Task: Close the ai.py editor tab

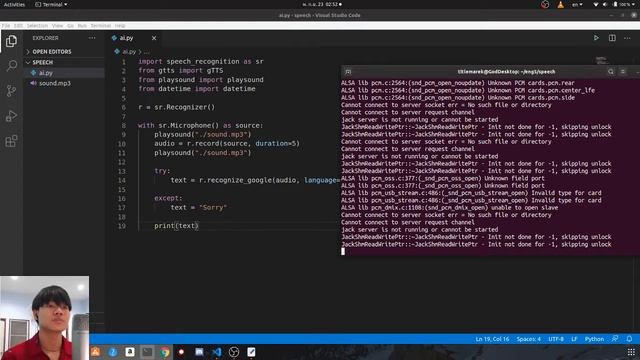Action: tap(154, 38)
